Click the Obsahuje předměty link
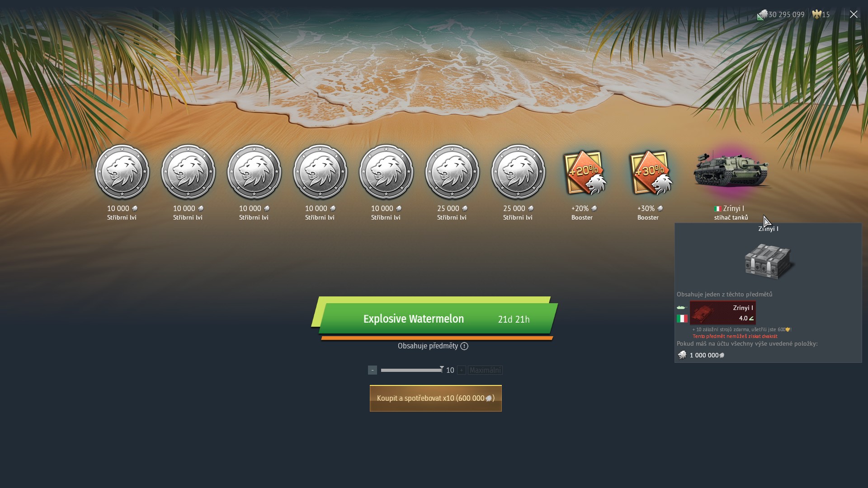This screenshot has width=868, height=488. point(428,346)
